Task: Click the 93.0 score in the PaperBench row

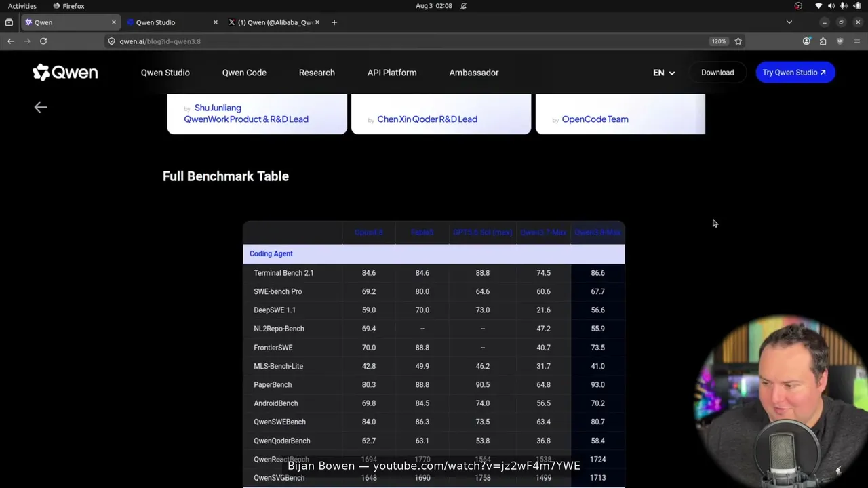Action: point(597,385)
